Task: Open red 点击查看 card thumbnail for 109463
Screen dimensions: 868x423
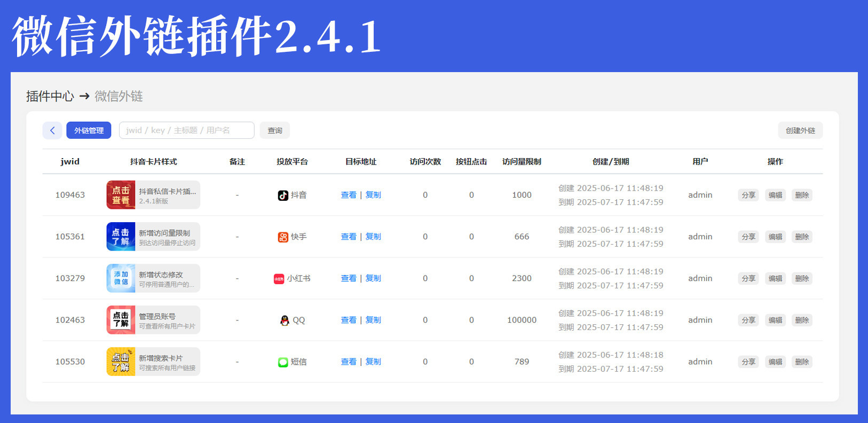Action: click(x=121, y=195)
